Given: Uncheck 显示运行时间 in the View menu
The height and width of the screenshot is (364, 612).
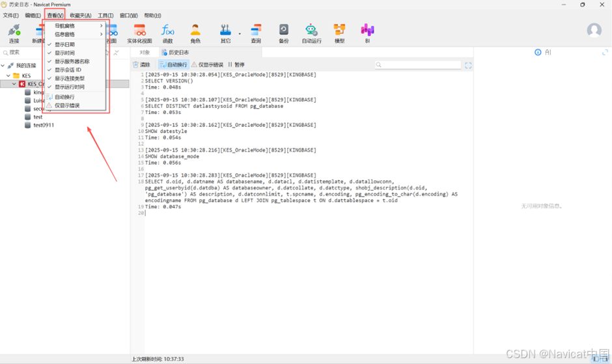Looking at the screenshot, I should [x=76, y=87].
